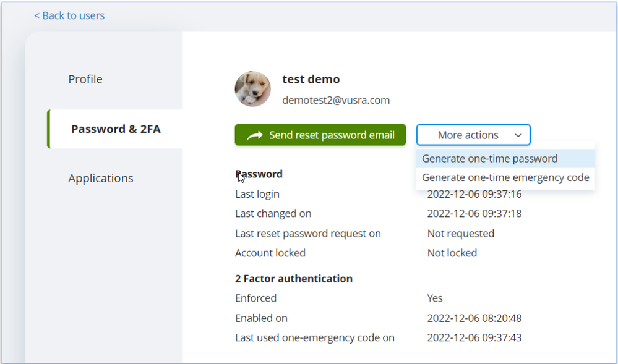Choose Generate one-time emergency code
Screen dimensions: 618x364
(505, 178)
